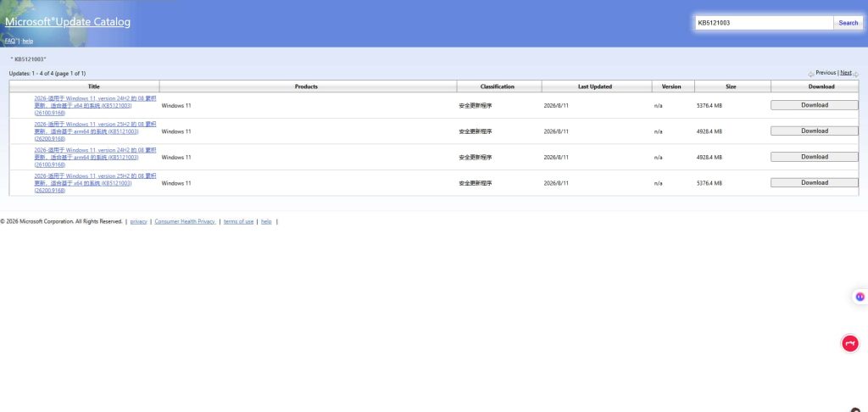
Task: Click the Microsoft Corporation copyright text
Action: [61, 221]
